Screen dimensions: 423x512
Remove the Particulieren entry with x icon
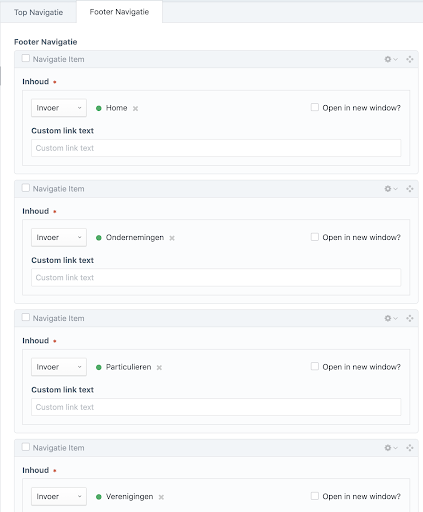(x=159, y=367)
